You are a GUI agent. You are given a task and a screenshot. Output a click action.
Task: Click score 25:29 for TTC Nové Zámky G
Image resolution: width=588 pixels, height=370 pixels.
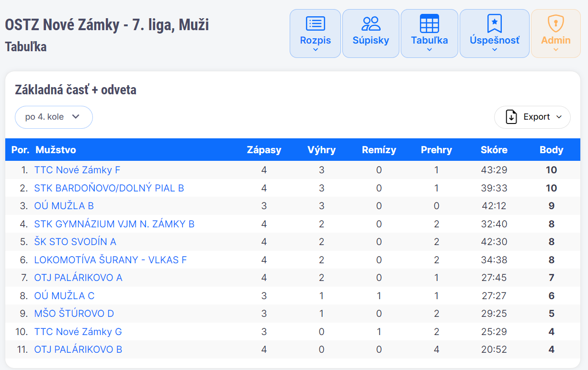tap(494, 332)
